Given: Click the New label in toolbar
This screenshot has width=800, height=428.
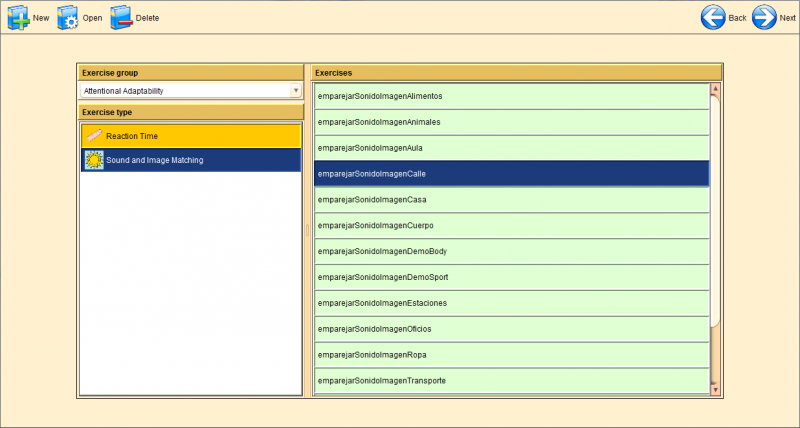Looking at the screenshot, I should pos(41,18).
